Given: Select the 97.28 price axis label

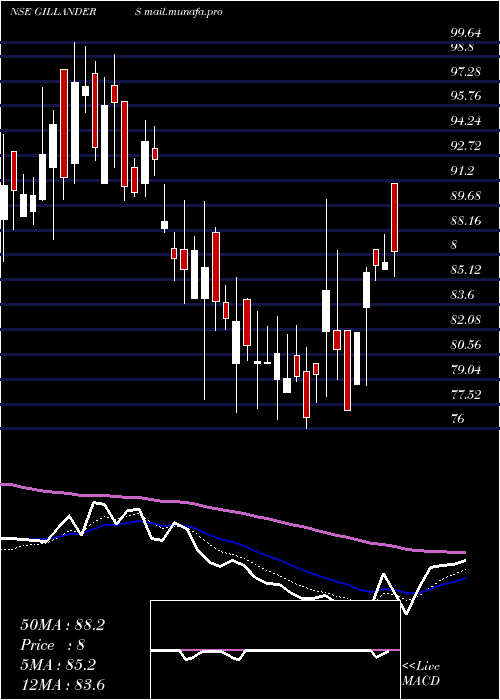Looking at the screenshot, I should 466,71.
